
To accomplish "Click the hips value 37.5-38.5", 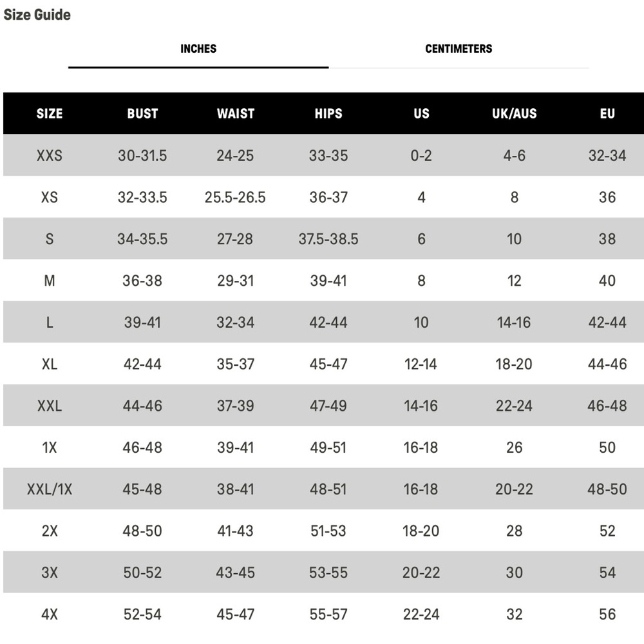I will (x=328, y=240).
